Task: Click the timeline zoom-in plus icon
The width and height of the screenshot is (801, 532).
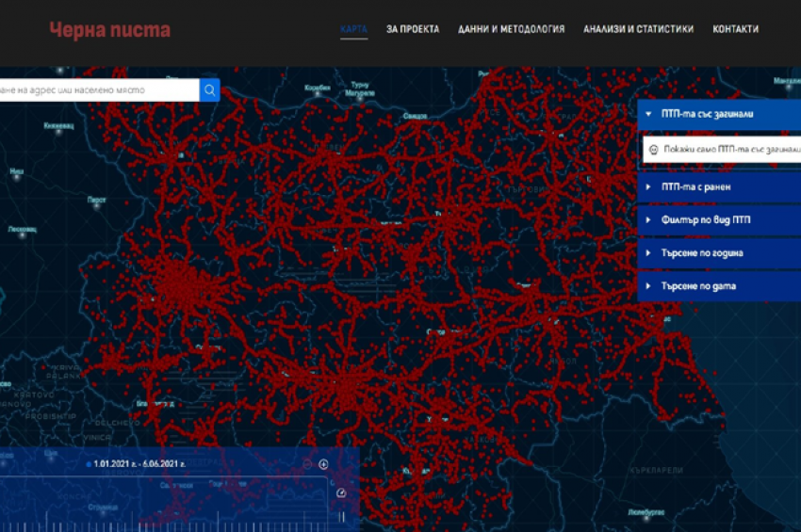Action: pyautogui.click(x=323, y=464)
